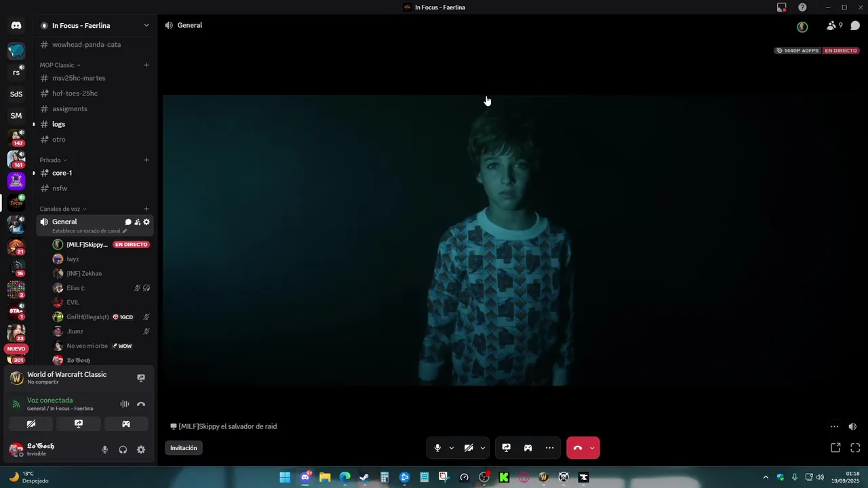Toggle camera in bottom call bar
The image size is (868, 488).
coord(469,448)
